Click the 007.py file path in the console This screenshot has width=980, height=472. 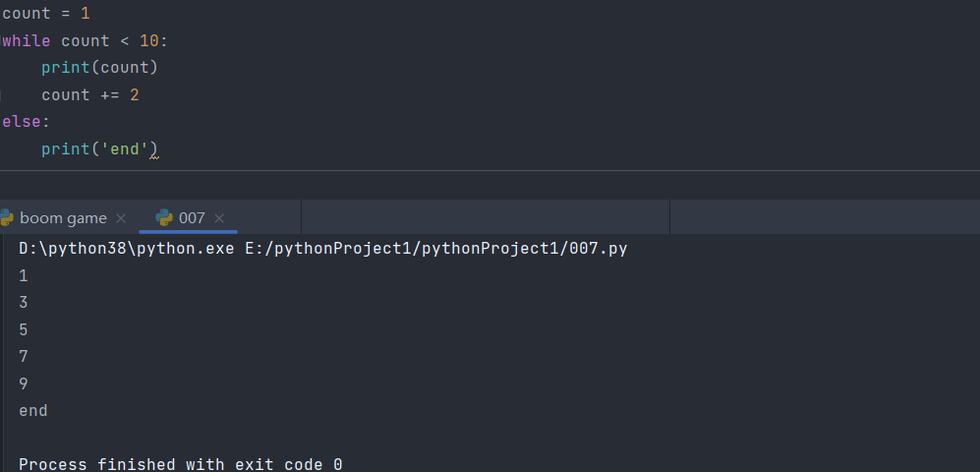[435, 249]
